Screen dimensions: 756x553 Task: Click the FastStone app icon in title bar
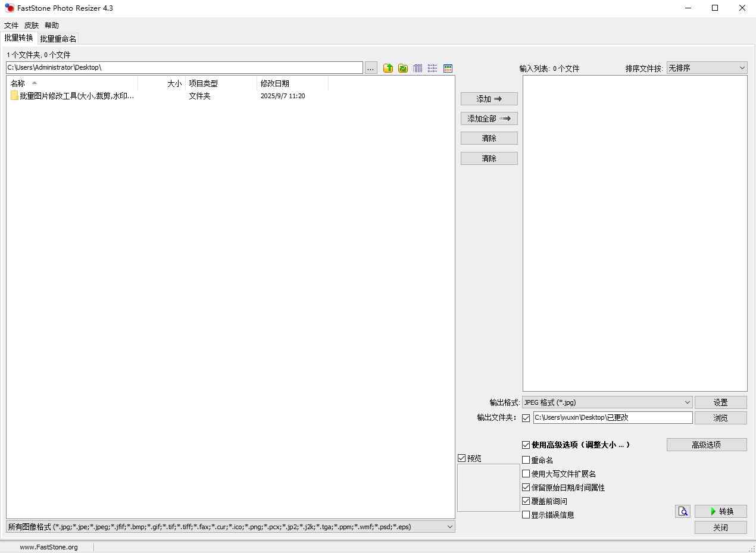coord(10,8)
